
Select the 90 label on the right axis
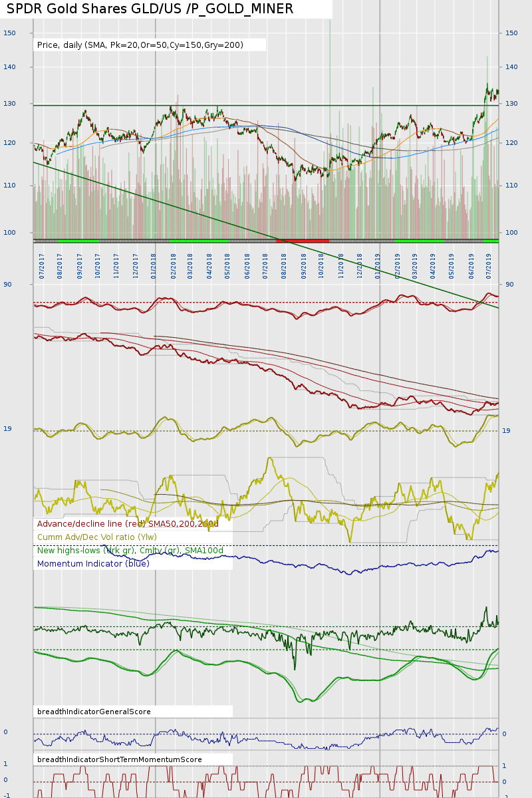pyautogui.click(x=510, y=285)
